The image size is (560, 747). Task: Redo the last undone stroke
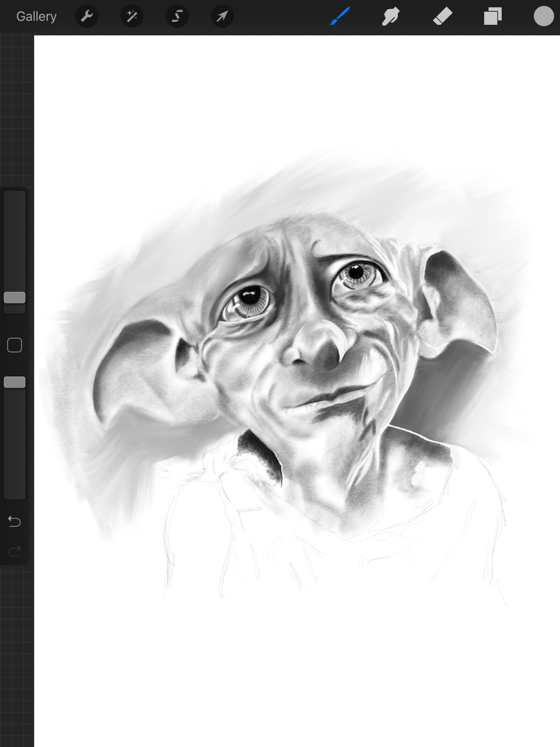pyautogui.click(x=15, y=551)
